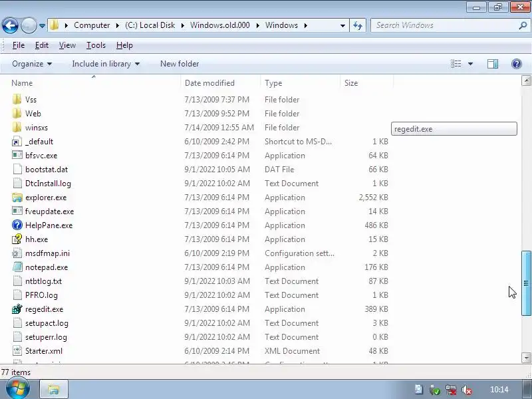The width and height of the screenshot is (532, 399).
Task: Click the XML Document type cell
Action: [x=292, y=351]
